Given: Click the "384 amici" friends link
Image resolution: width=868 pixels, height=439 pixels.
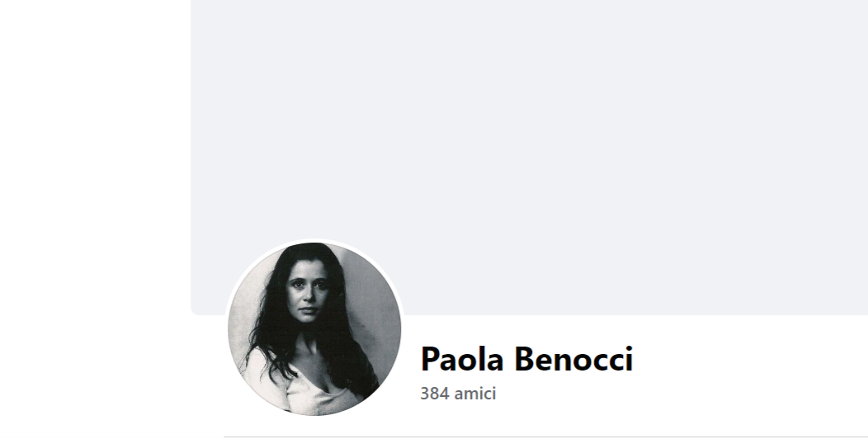Looking at the screenshot, I should coord(458,394).
